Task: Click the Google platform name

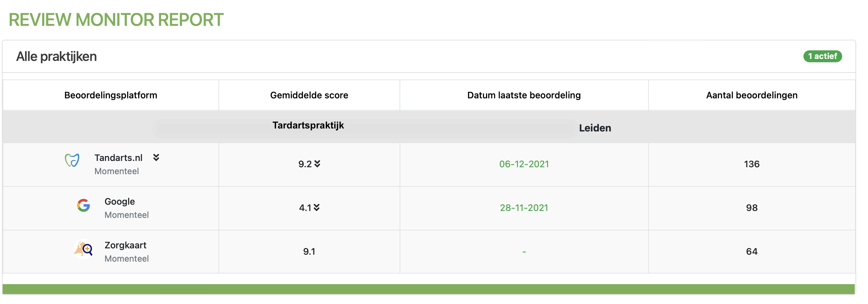Action: 120,202
